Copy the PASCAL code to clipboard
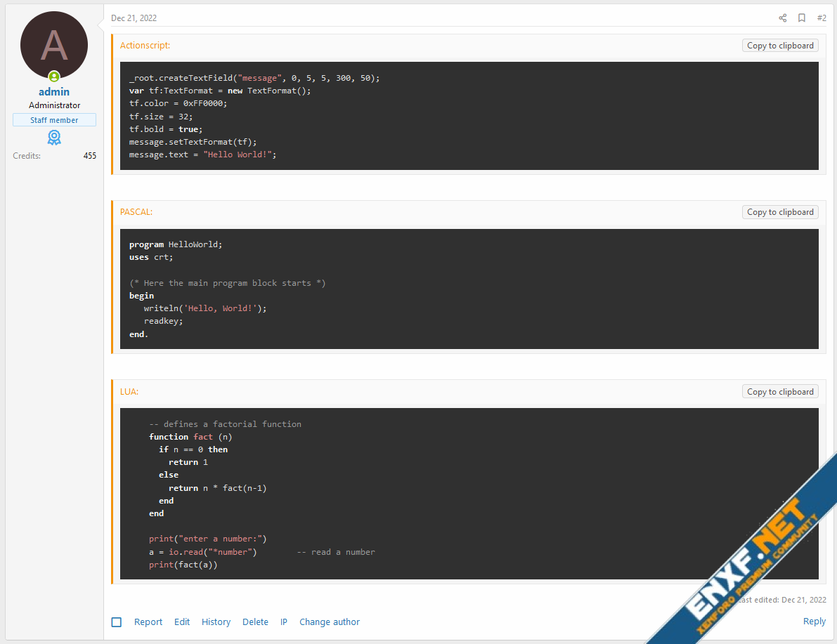The image size is (837, 644). click(x=780, y=212)
